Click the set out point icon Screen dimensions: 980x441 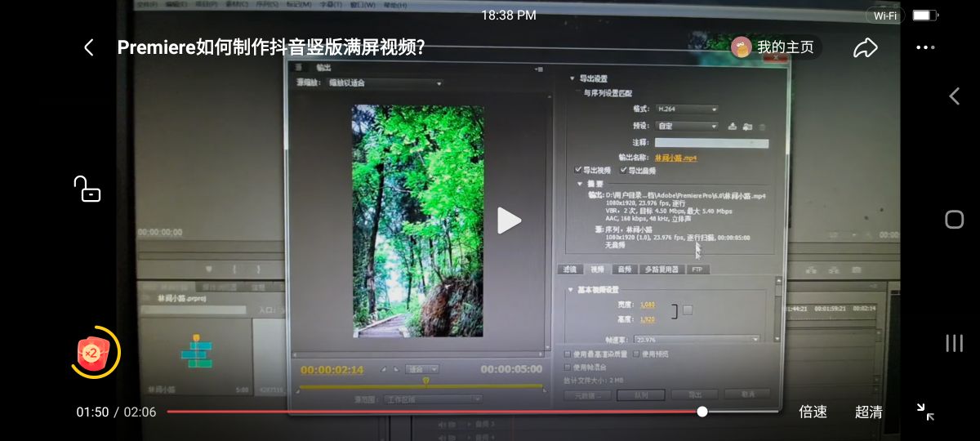click(396, 369)
